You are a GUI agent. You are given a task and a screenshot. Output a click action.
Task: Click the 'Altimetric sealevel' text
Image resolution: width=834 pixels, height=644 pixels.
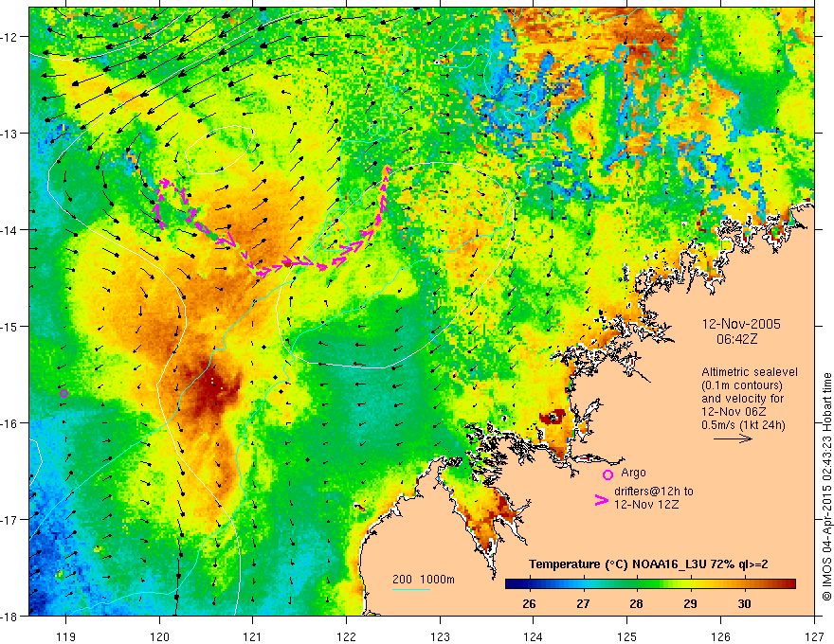click(x=750, y=372)
